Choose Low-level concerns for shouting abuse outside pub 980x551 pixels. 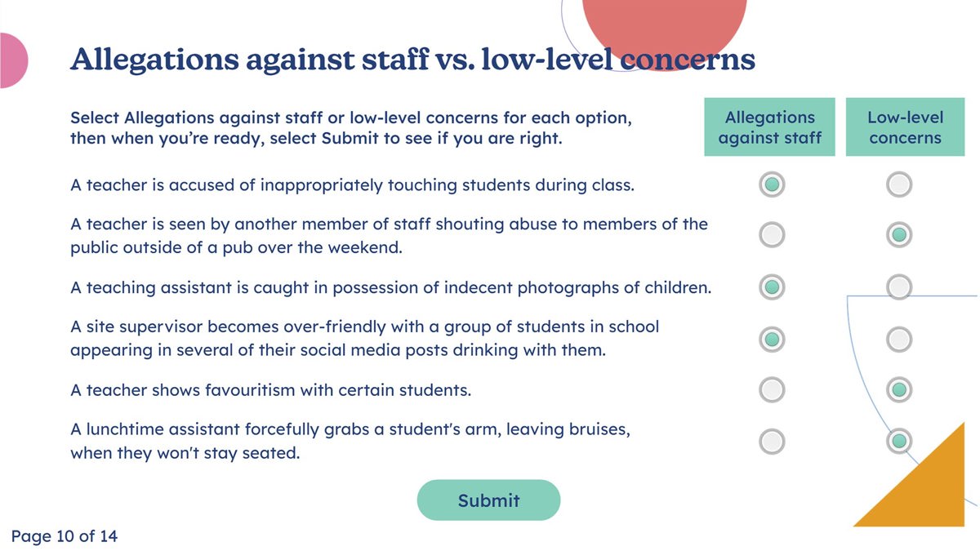click(x=898, y=235)
